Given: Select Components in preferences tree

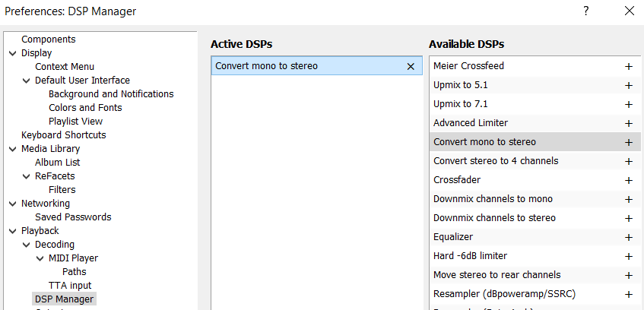Looking at the screenshot, I should [x=49, y=40].
